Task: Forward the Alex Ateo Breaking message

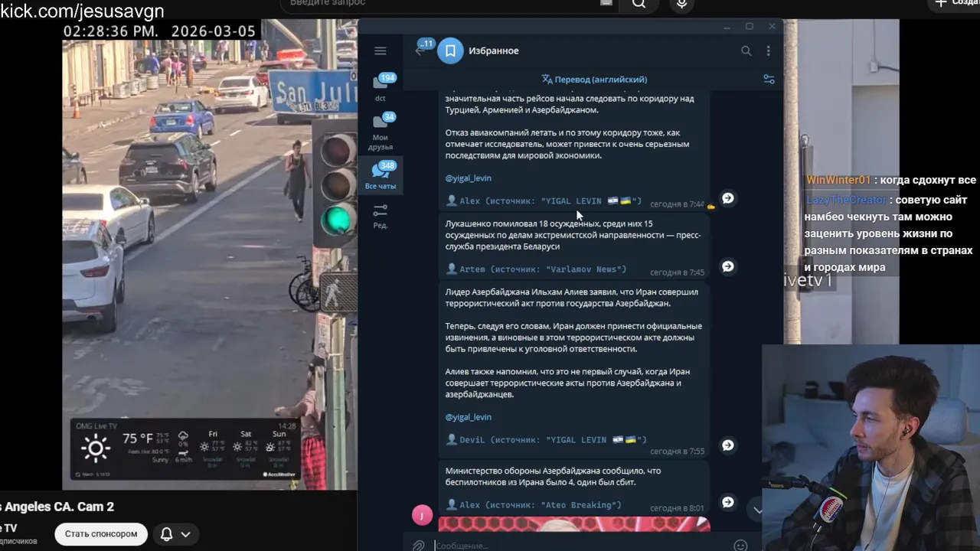Action: (x=728, y=502)
